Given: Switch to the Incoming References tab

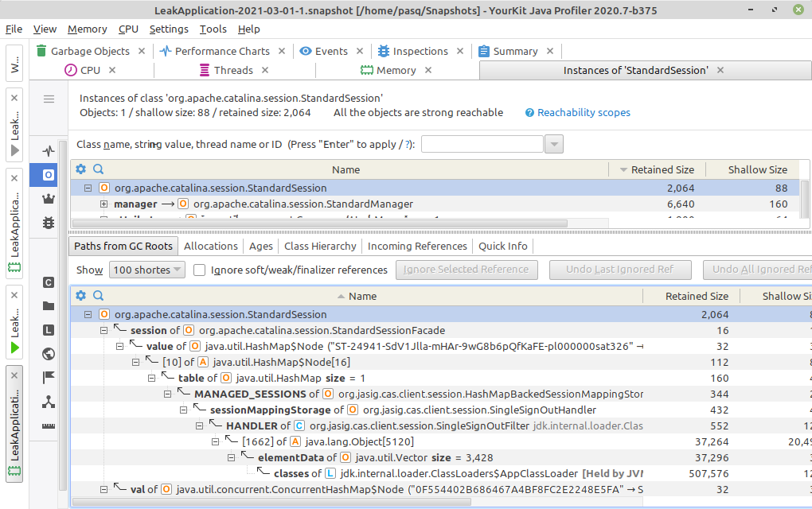Looking at the screenshot, I should [x=417, y=246].
